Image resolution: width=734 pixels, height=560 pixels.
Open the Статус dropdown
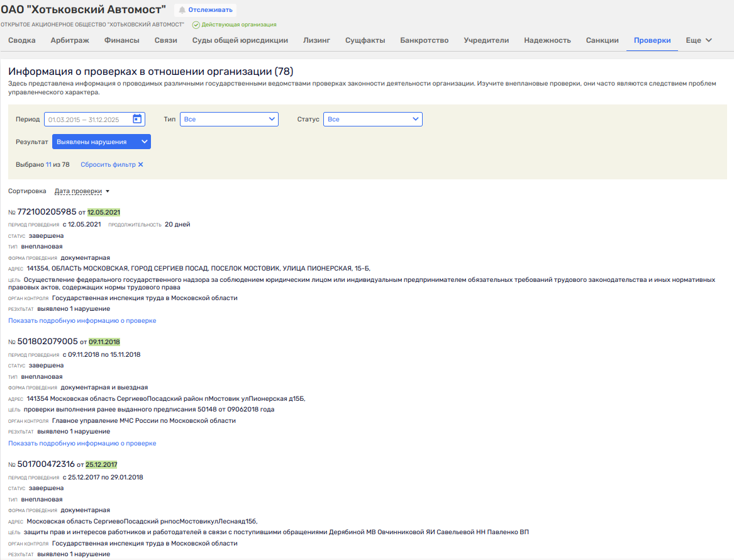(x=372, y=119)
